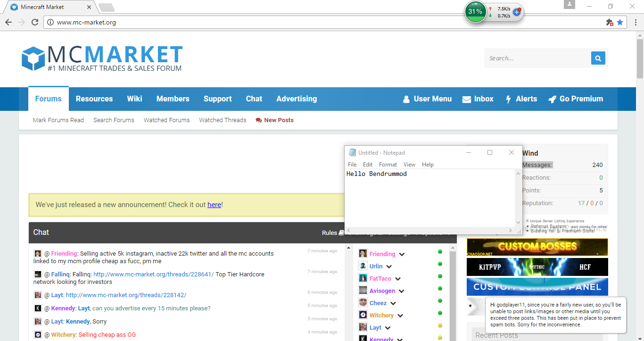Viewport: 644px width, 341px height.
Task: Open the Forums tab
Action: pyautogui.click(x=49, y=99)
